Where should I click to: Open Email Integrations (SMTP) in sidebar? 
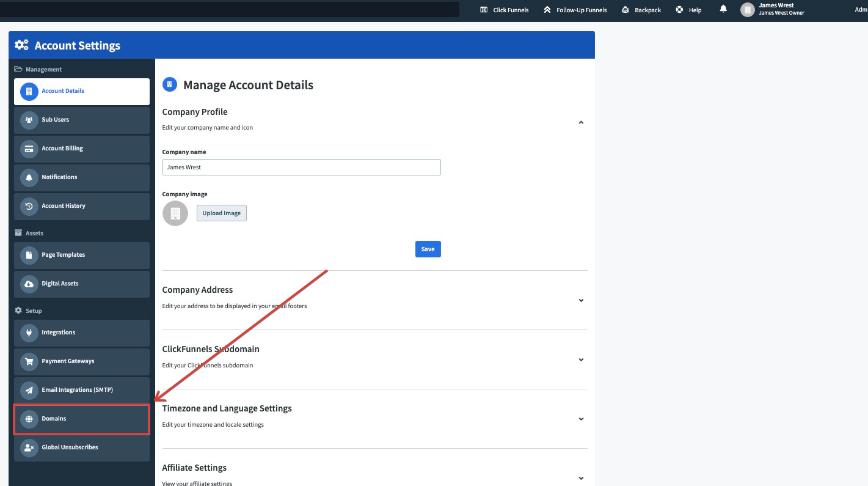click(x=82, y=390)
